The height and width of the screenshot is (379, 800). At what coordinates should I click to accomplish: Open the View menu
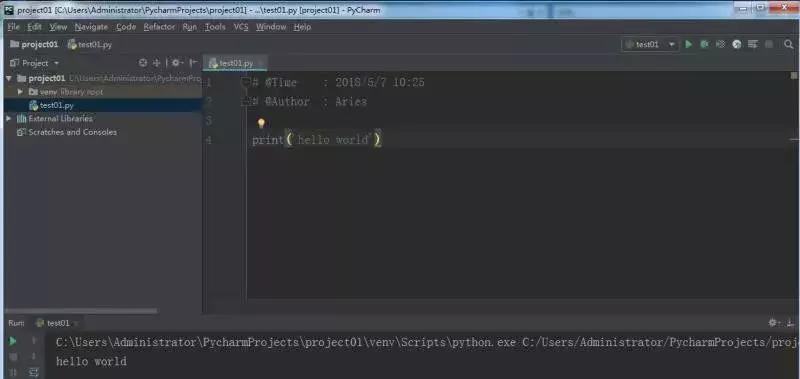click(x=58, y=27)
